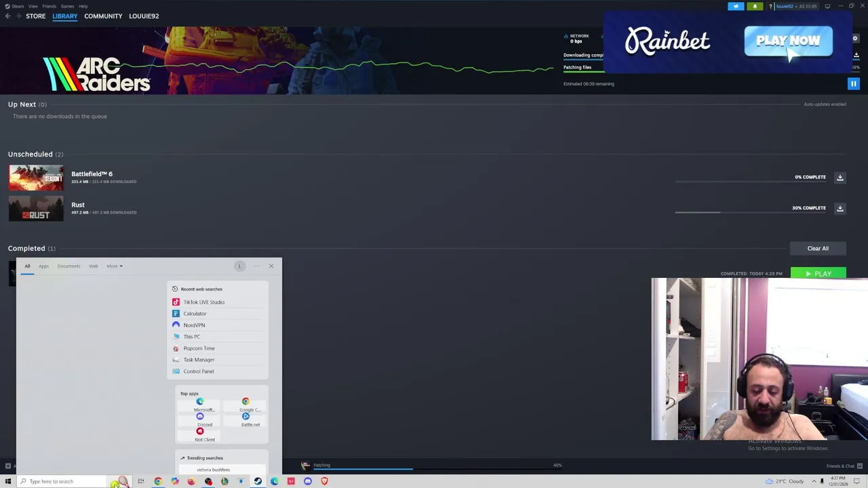Open Brave browser from the taskbar

point(324,481)
